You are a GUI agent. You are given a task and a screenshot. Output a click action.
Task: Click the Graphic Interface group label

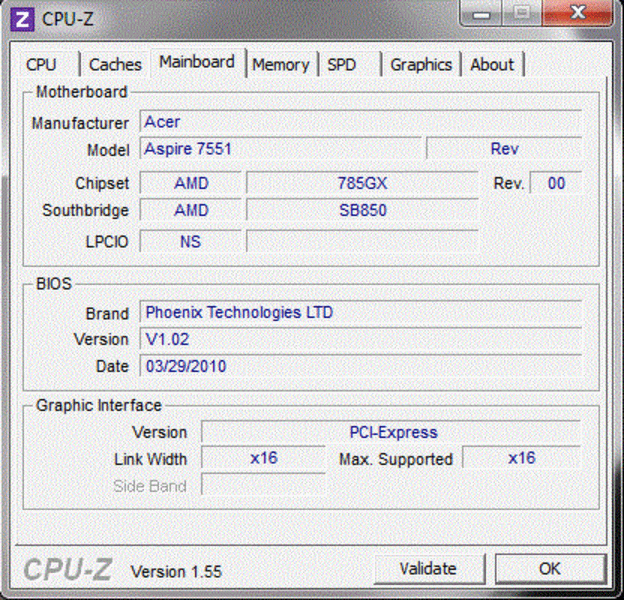coord(99,405)
